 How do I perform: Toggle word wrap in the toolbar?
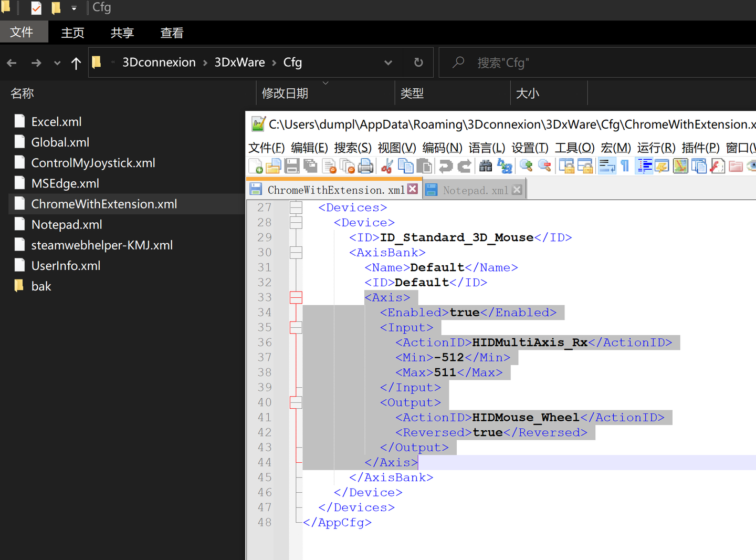point(607,167)
